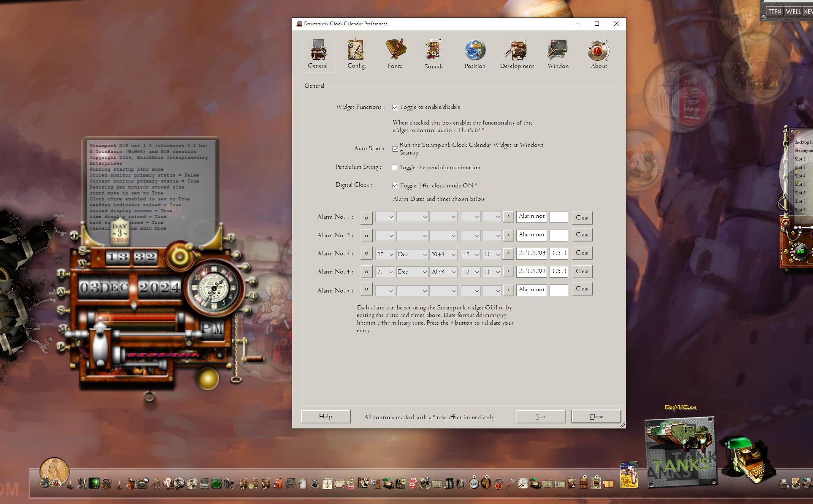
Task: Open the Sounds preferences icon
Action: (434, 53)
